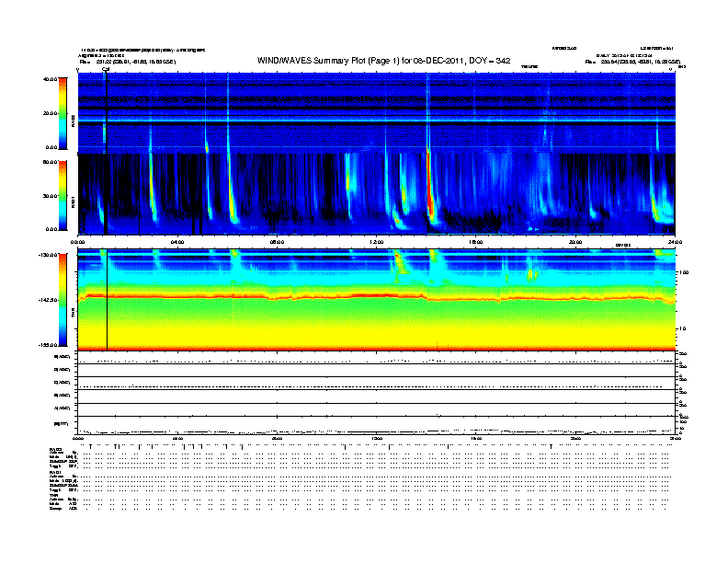Click the red plasma line in TNR spectrogram

click(377, 296)
